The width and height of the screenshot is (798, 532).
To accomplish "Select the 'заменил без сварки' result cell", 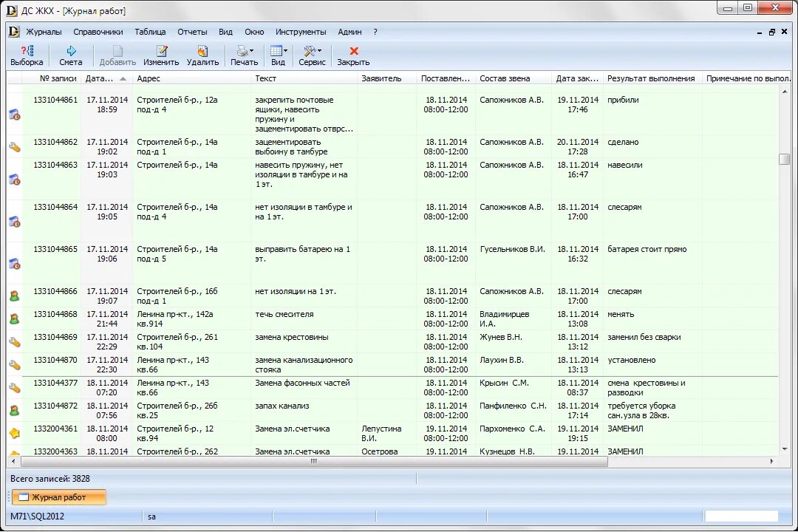I will pyautogui.click(x=652, y=341).
